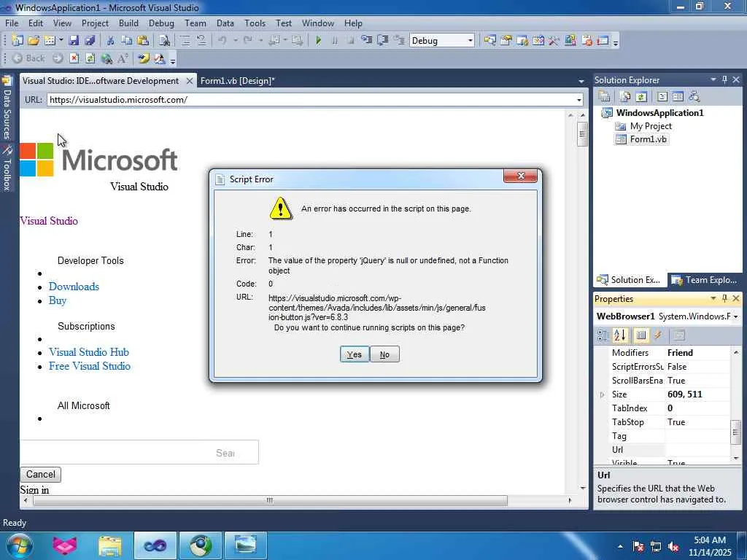This screenshot has width=747, height=560.
Task: Click the Save All toolbar icon
Action: click(90, 41)
